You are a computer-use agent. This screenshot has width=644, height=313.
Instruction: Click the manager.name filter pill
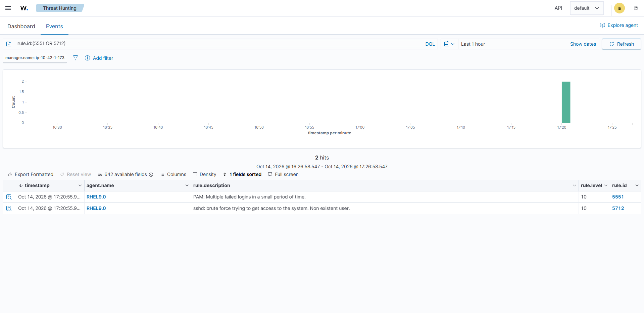[35, 58]
